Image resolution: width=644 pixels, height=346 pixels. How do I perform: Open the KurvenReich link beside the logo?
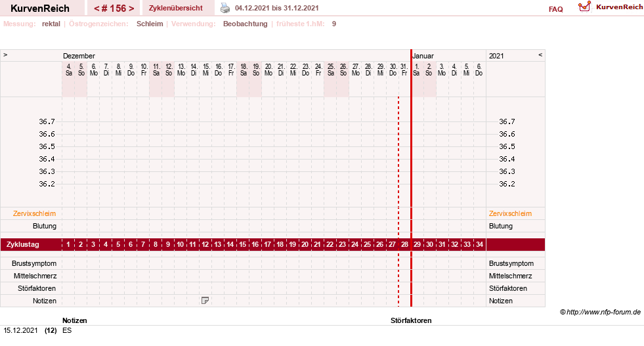coord(619,7)
